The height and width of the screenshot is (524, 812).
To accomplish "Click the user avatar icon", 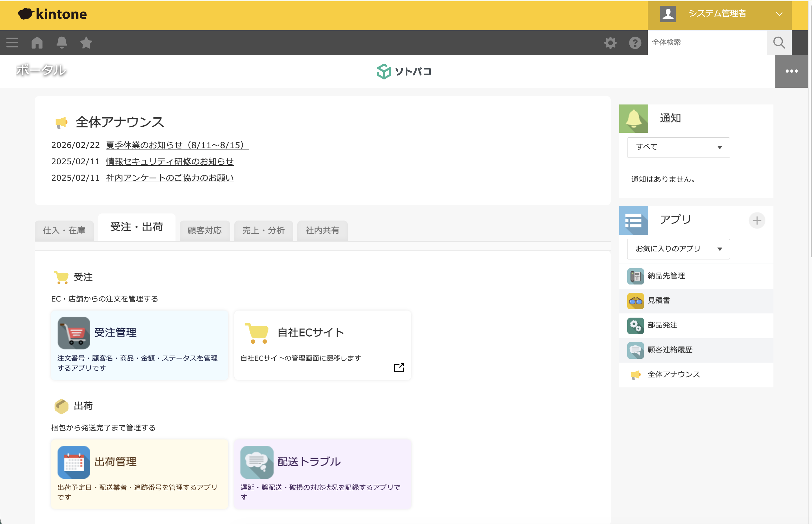I will point(668,14).
